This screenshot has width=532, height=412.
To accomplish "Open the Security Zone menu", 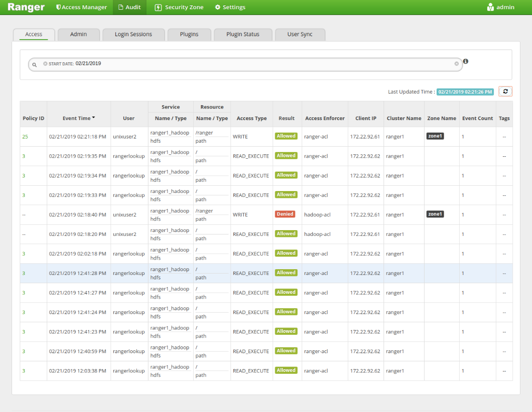I will pyautogui.click(x=179, y=7).
